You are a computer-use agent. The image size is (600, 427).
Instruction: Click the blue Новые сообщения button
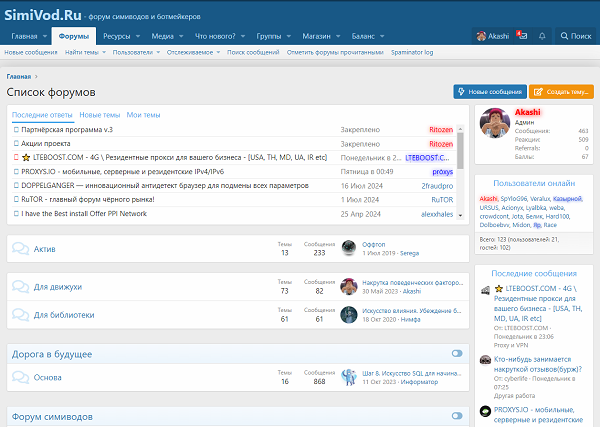coord(489,91)
